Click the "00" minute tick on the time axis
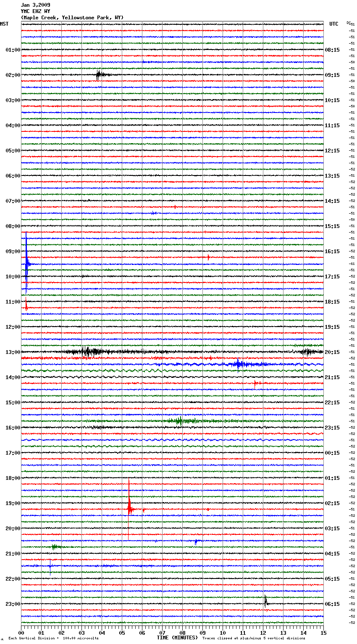Image resolution: width=357 pixels, height=644 pixels. pos(21,633)
